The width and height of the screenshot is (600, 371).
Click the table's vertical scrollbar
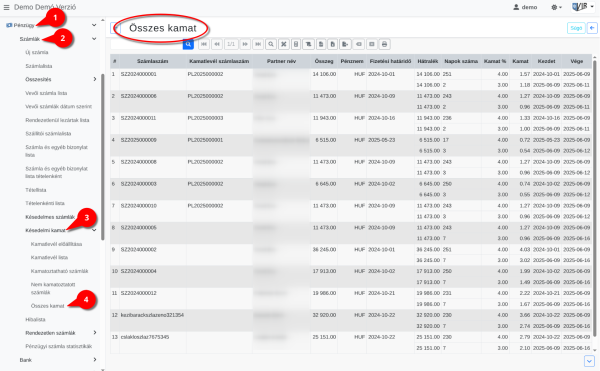[x=595, y=203]
